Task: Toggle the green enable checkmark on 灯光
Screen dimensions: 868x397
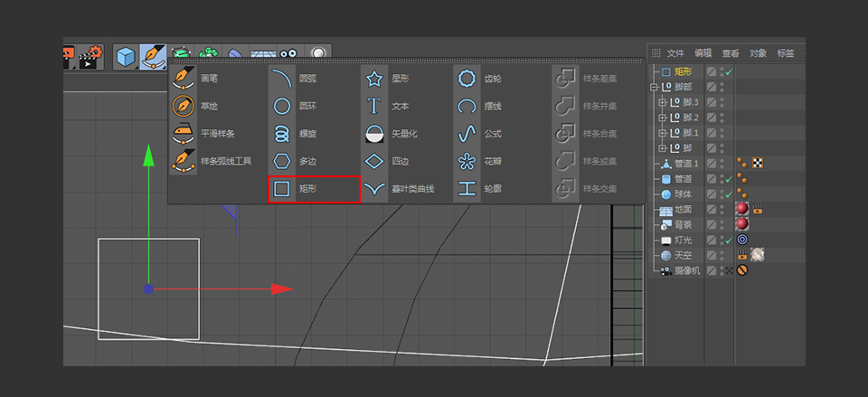Action: 729,241
